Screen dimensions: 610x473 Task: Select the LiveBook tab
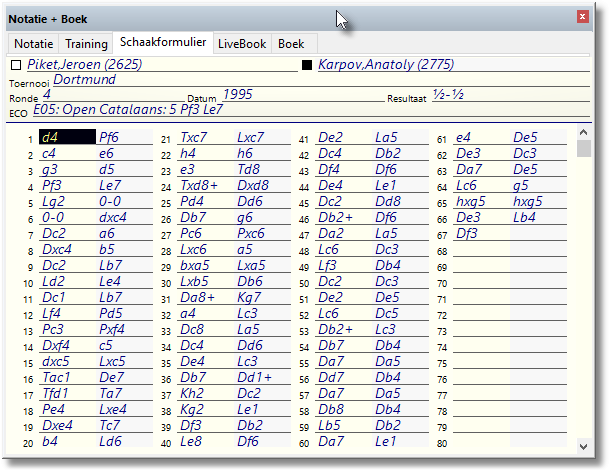pyautogui.click(x=242, y=44)
